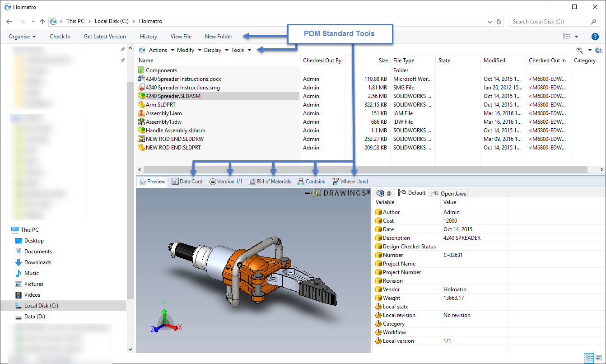Screen dimensions: 606x364
Task: Click the PDM search tool icon
Action: pyautogui.click(x=579, y=50)
